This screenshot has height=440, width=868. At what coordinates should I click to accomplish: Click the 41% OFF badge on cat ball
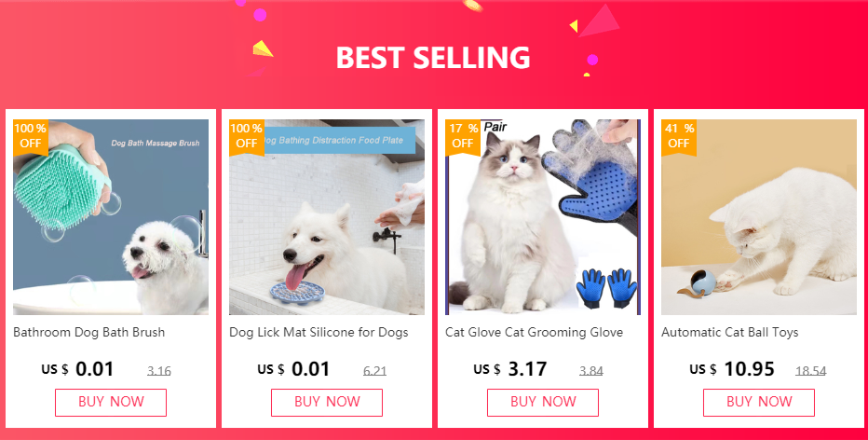pyautogui.click(x=679, y=136)
